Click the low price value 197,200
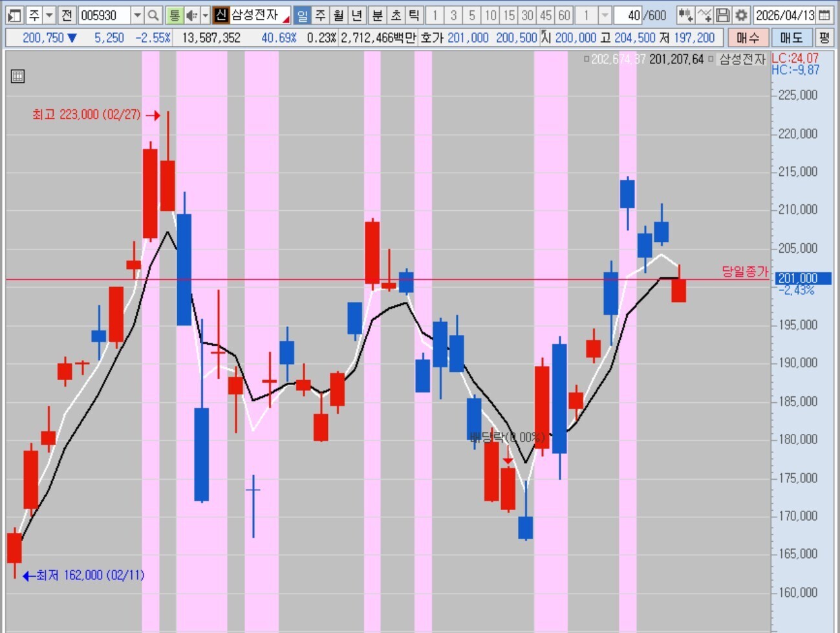Image resolution: width=840 pixels, height=633 pixels. 695,38
